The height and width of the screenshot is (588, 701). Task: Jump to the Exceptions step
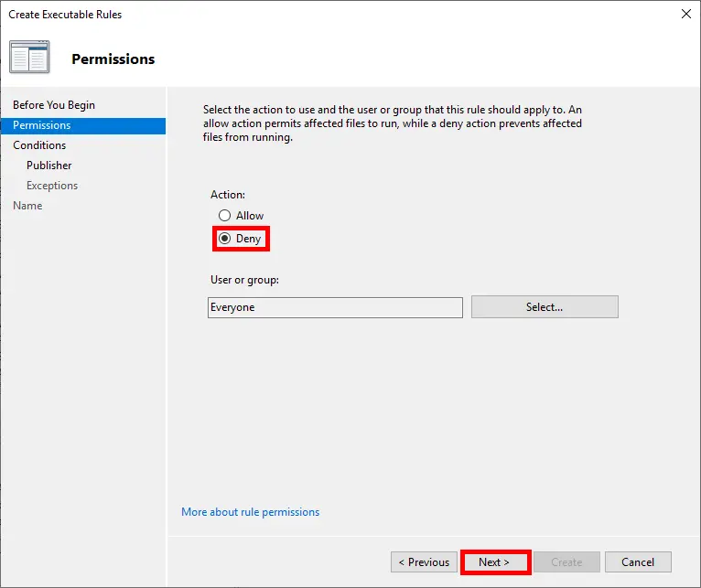coord(52,186)
